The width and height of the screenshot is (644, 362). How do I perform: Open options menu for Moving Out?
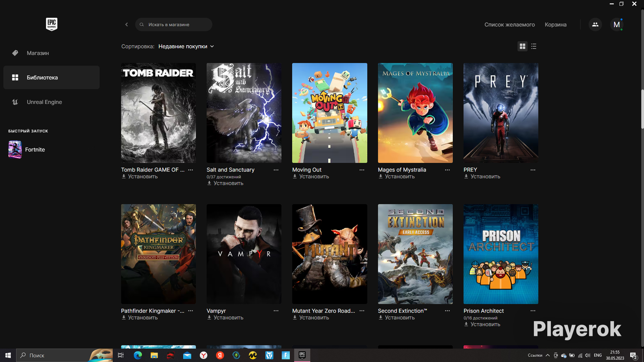[362, 170]
